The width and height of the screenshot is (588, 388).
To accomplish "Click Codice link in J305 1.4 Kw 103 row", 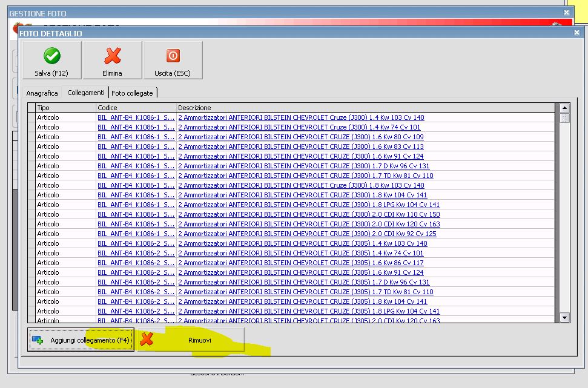I will (136, 243).
